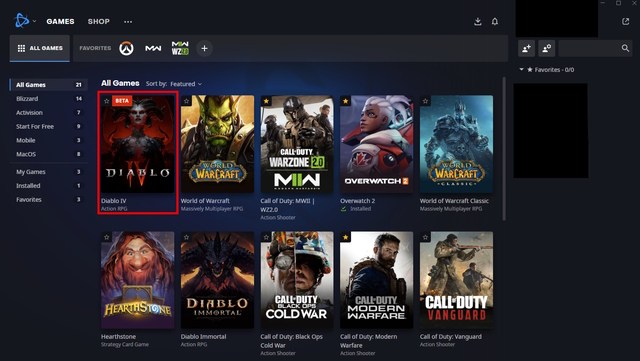Favorite Diablo IV with star
Viewport: 640px width, 361px height.
click(107, 101)
